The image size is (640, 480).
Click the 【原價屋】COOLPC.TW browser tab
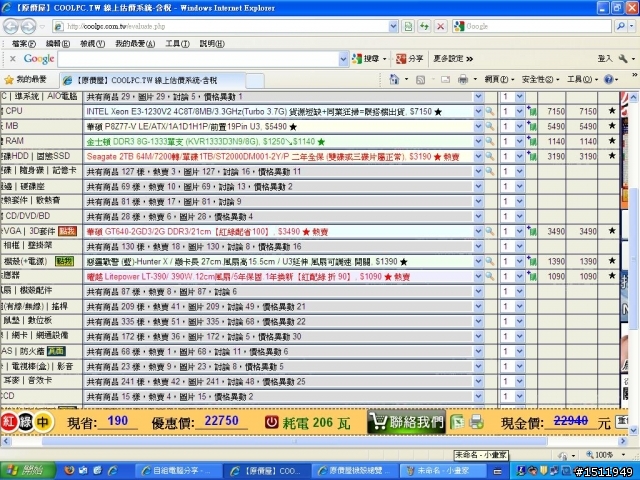coord(152,80)
